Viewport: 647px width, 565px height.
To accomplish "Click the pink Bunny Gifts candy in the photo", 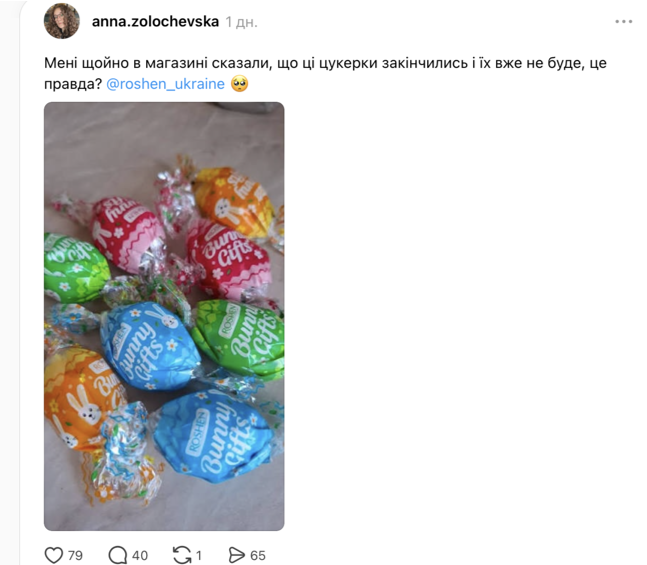I will tap(229, 258).
